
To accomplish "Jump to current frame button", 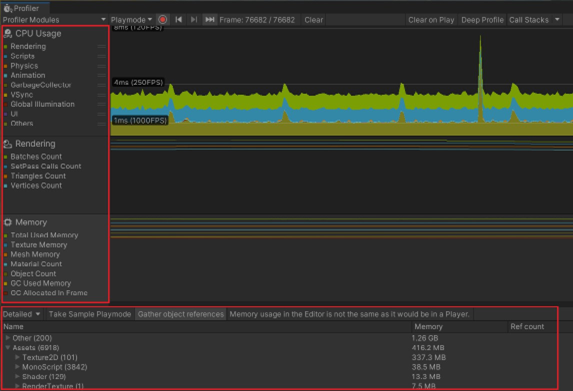I will 210,20.
